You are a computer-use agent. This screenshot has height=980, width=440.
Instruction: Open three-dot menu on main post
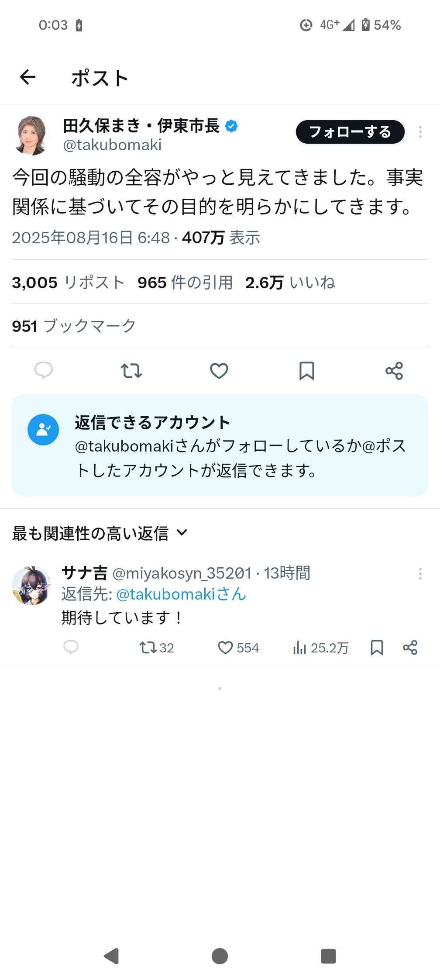pos(420,132)
